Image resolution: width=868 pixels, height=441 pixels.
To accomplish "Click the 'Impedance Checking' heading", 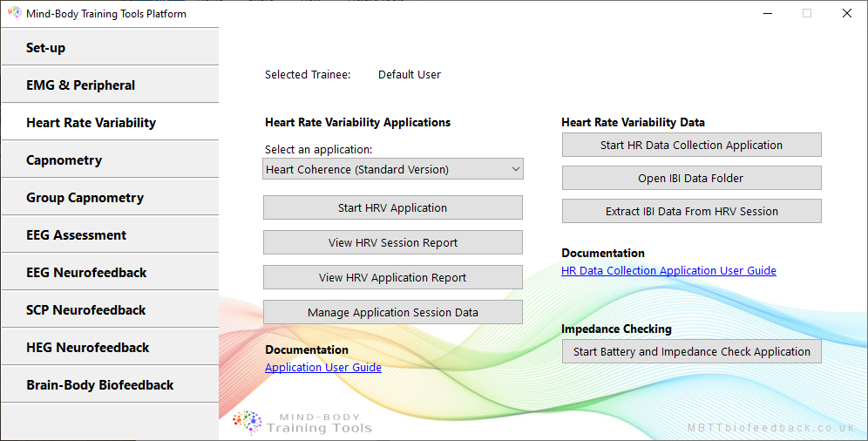I will point(616,329).
